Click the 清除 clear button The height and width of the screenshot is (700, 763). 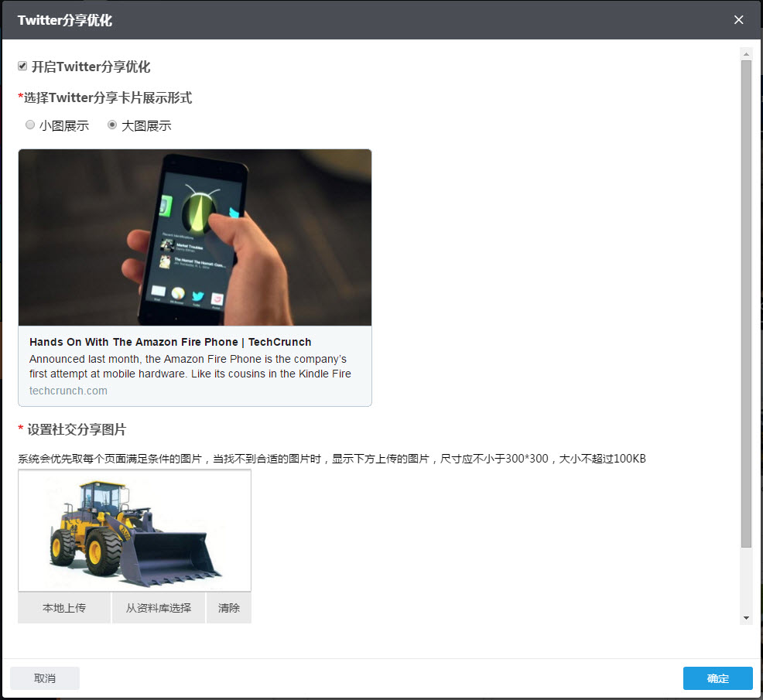click(x=228, y=608)
